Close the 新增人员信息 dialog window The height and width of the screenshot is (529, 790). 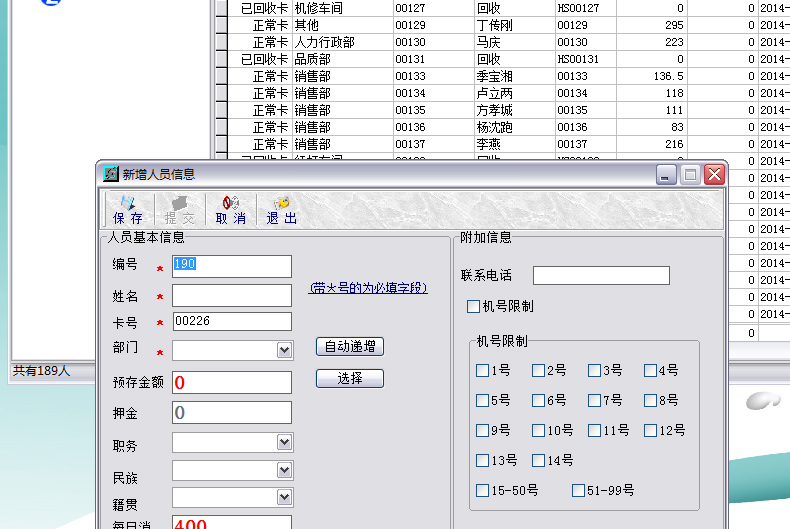(x=714, y=174)
